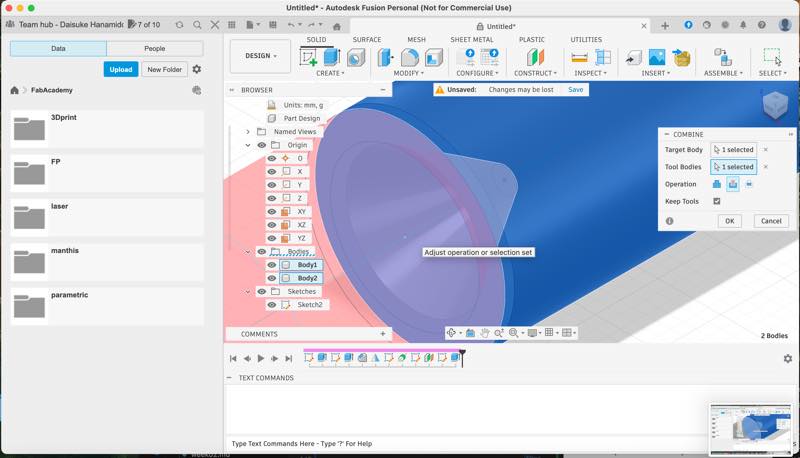Select the Interference inspect tool
Viewport: 800px width, 458px height.
pos(603,57)
